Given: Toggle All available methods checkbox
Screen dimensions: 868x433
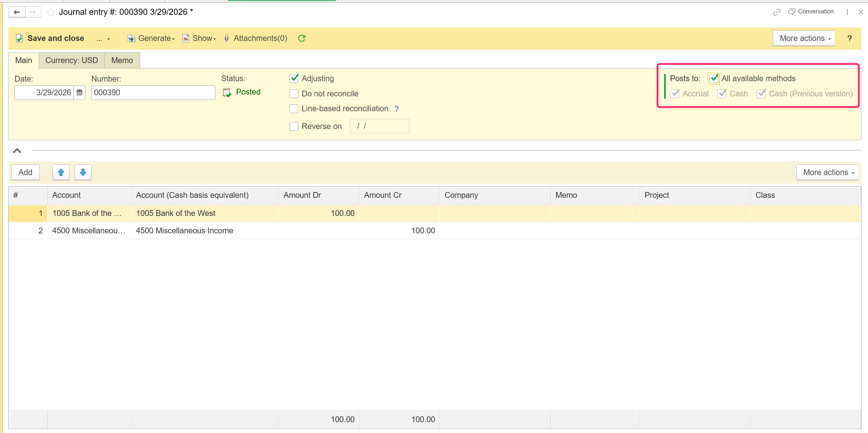Looking at the screenshot, I should [713, 78].
